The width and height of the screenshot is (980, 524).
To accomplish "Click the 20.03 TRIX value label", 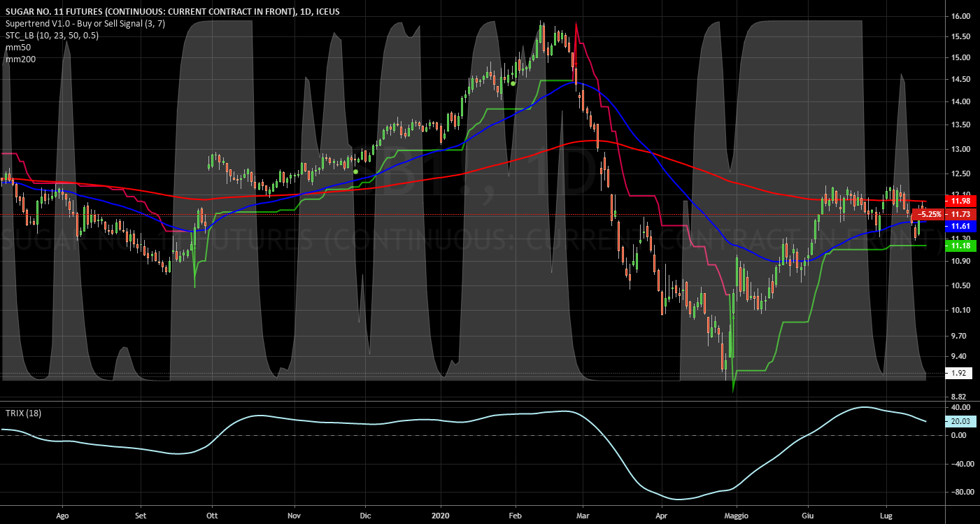I will click(960, 421).
